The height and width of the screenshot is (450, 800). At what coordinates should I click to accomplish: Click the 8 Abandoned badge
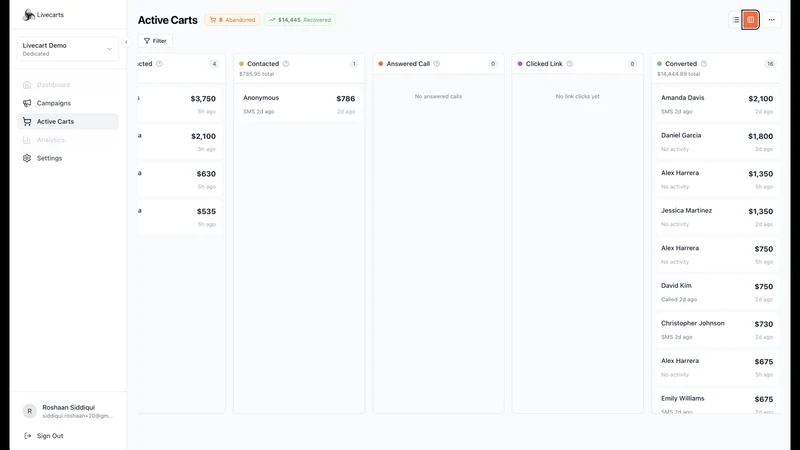pos(233,20)
